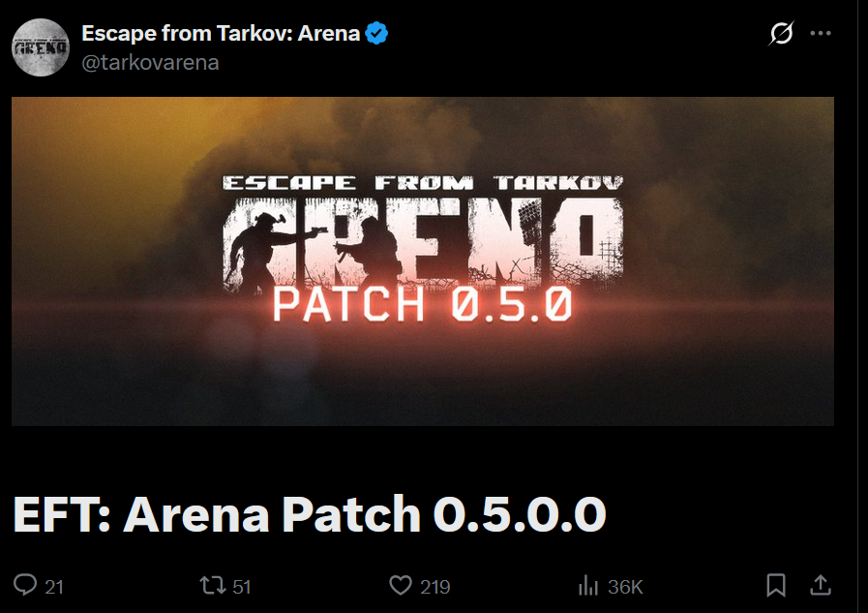Open the Grok slashed-circle icon
868x613 pixels.
[x=781, y=33]
